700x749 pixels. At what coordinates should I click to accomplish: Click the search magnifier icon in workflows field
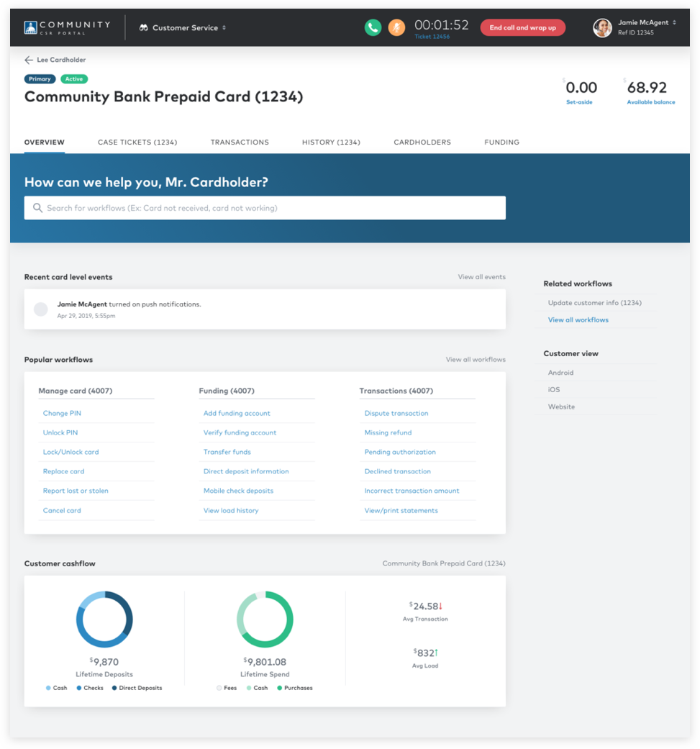coord(37,208)
